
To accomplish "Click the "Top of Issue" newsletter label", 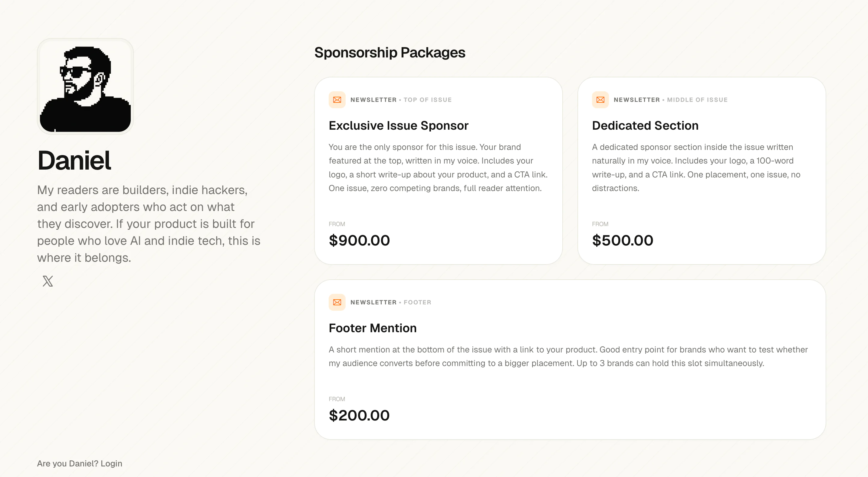I will tap(427, 100).
